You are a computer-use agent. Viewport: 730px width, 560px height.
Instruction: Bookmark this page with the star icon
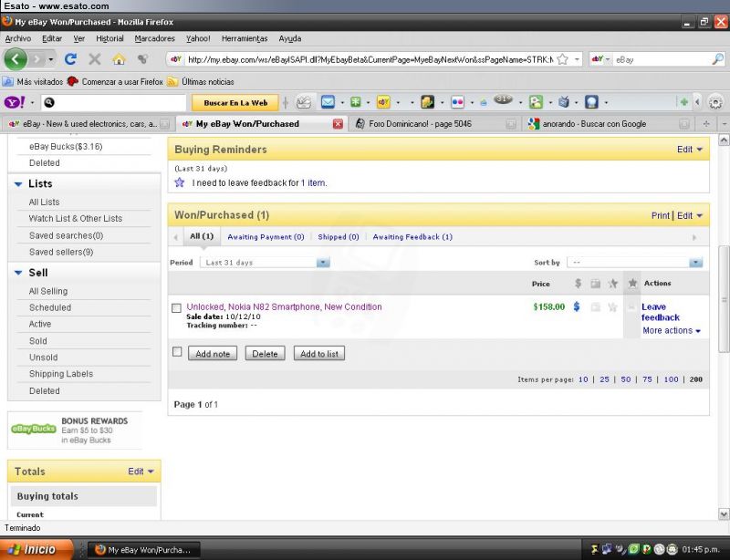pos(563,59)
